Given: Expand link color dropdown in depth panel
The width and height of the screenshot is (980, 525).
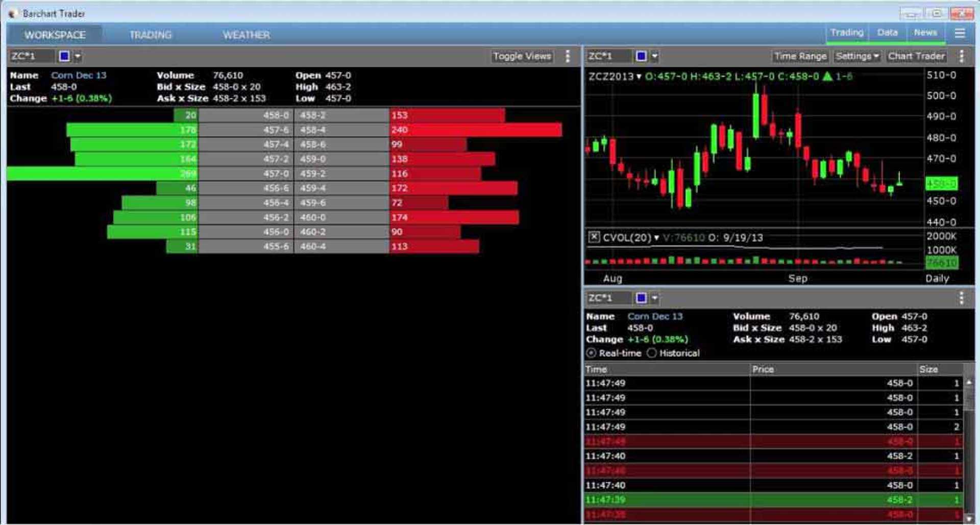Looking at the screenshot, I should (78, 56).
